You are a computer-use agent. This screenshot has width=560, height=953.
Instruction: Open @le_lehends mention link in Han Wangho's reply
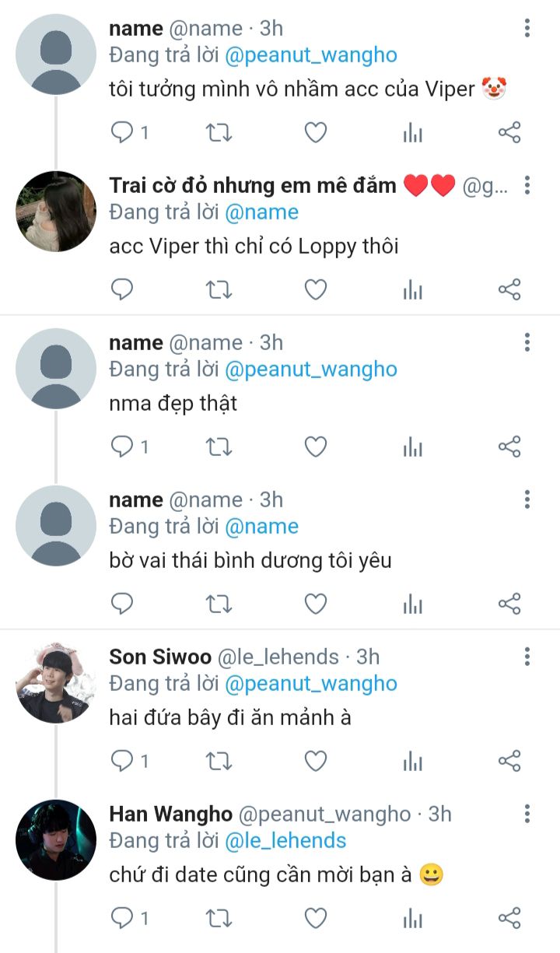coord(285,840)
